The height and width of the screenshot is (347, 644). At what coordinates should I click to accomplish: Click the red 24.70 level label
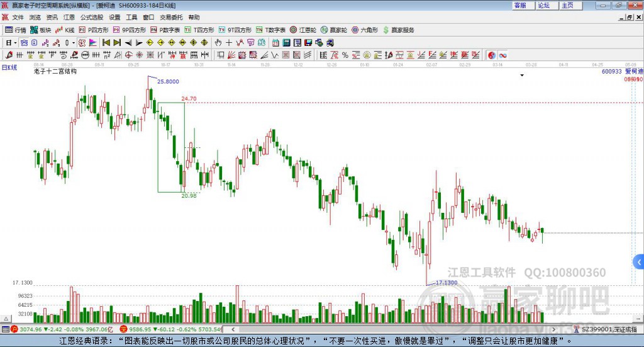189,99
